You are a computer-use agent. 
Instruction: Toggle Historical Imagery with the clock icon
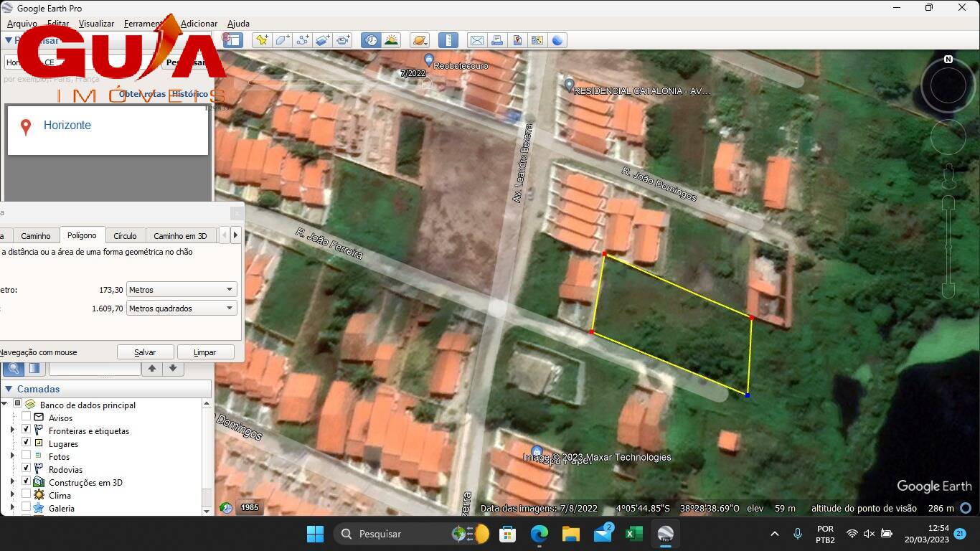tap(370, 40)
